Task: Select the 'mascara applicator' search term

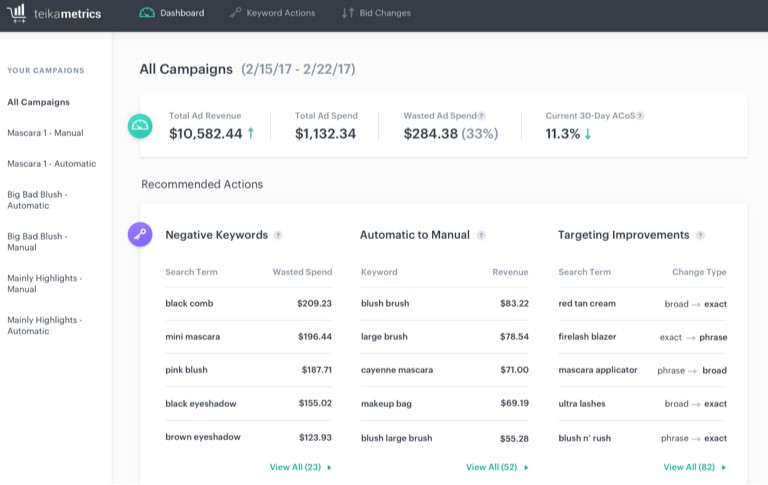Action: 598,370
